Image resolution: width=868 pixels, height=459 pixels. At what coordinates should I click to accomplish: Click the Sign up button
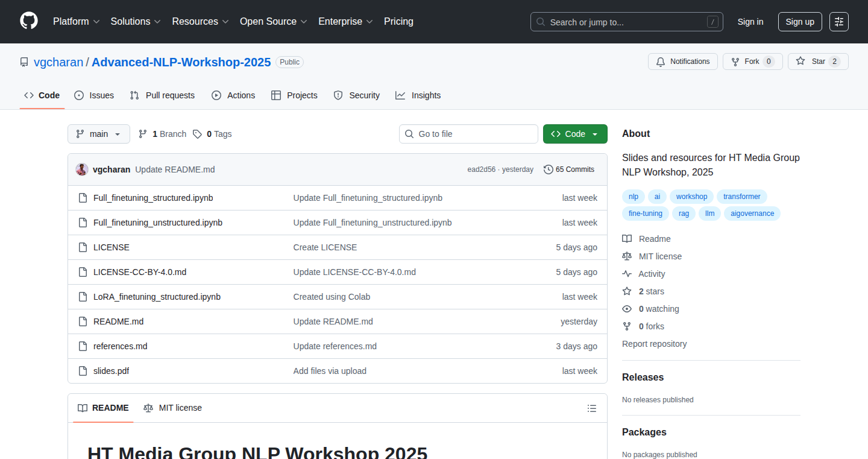click(x=800, y=22)
